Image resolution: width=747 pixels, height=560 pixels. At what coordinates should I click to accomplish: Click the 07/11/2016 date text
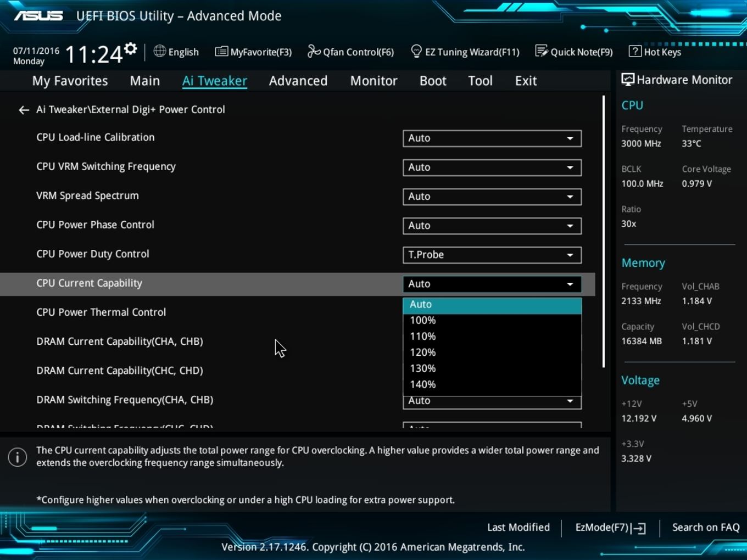(36, 51)
